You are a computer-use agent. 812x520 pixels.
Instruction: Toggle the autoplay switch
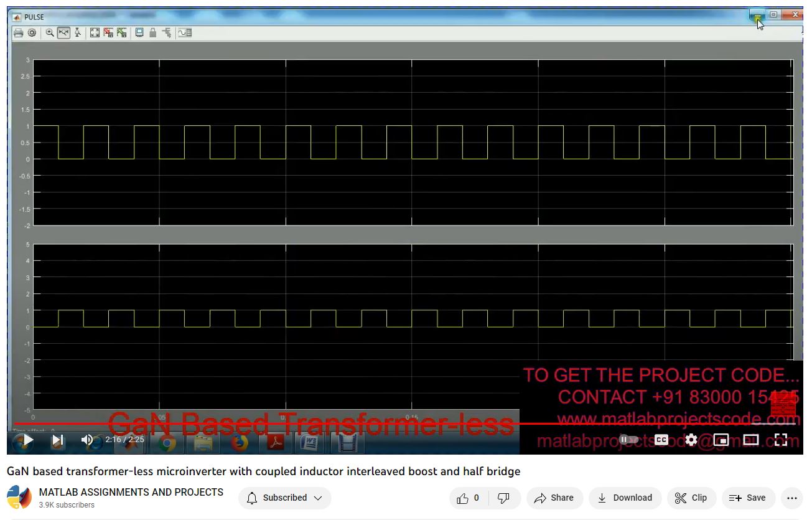pyautogui.click(x=629, y=440)
